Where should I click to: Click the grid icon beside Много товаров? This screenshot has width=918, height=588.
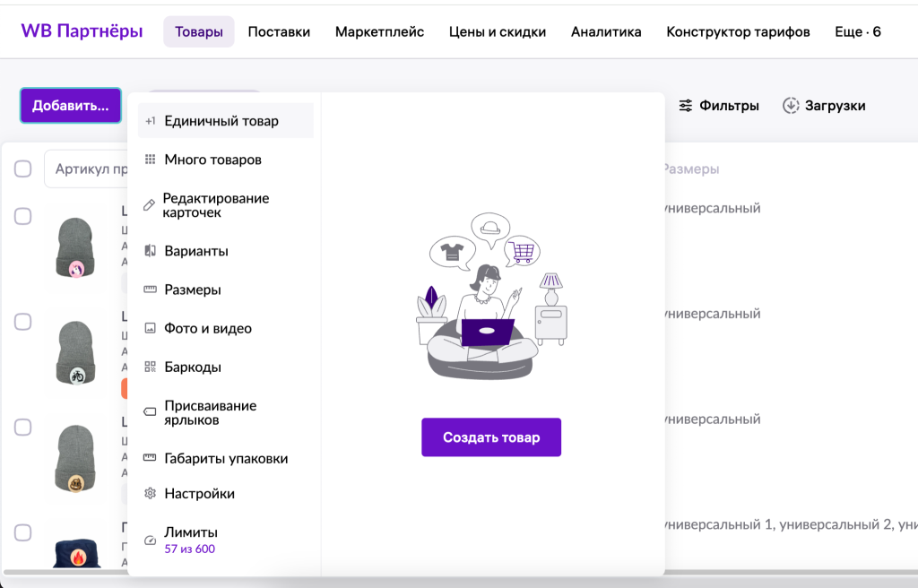tap(151, 160)
